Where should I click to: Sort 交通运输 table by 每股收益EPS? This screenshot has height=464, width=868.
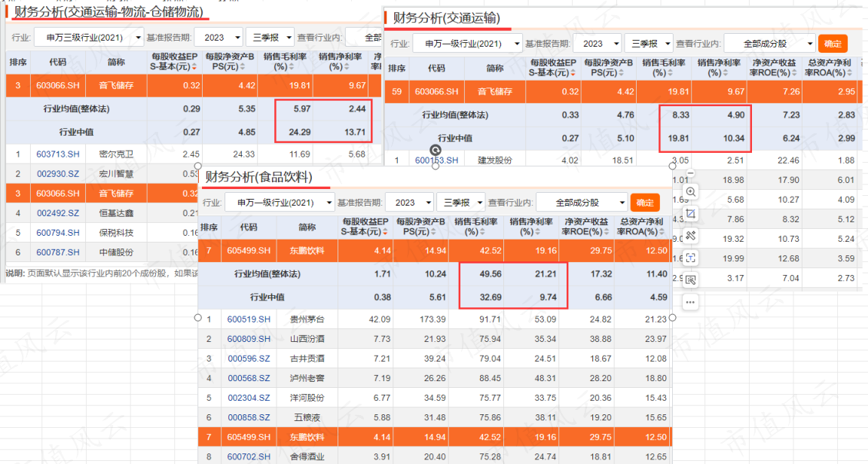(573, 73)
